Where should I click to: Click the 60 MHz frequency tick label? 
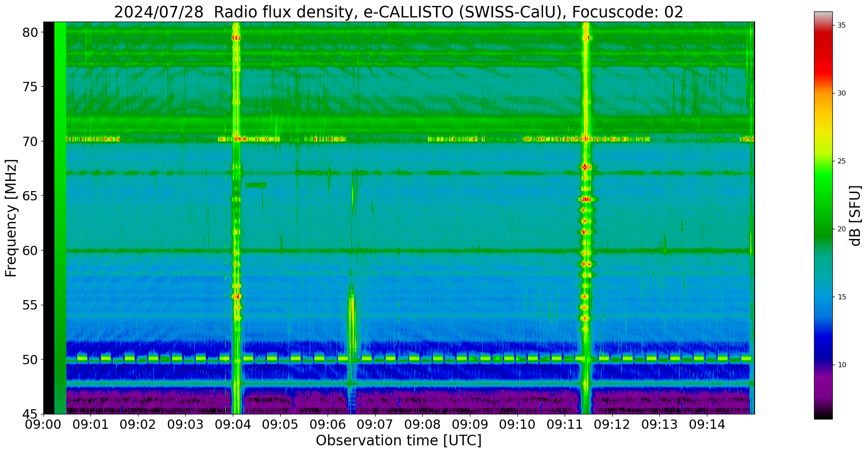30,250
